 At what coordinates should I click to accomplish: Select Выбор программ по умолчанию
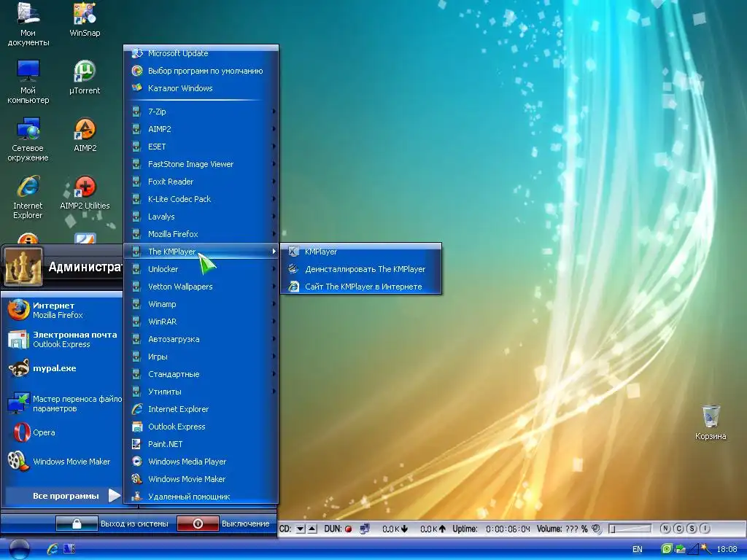point(201,71)
